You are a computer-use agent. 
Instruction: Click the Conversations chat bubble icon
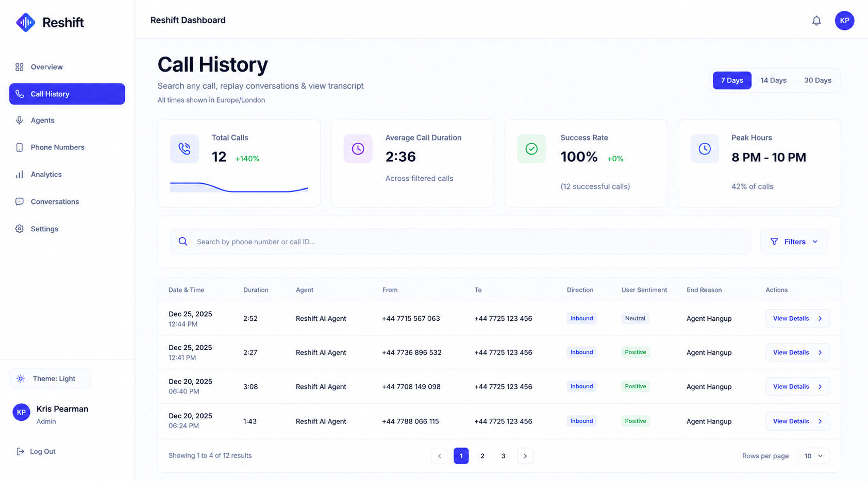[20, 201]
